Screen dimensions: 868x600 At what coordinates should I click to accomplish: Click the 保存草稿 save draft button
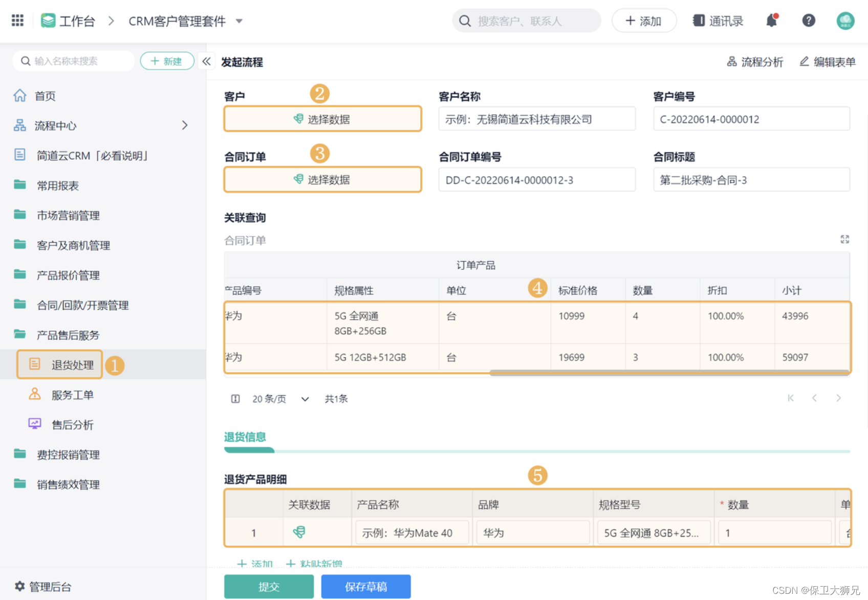[x=365, y=586]
